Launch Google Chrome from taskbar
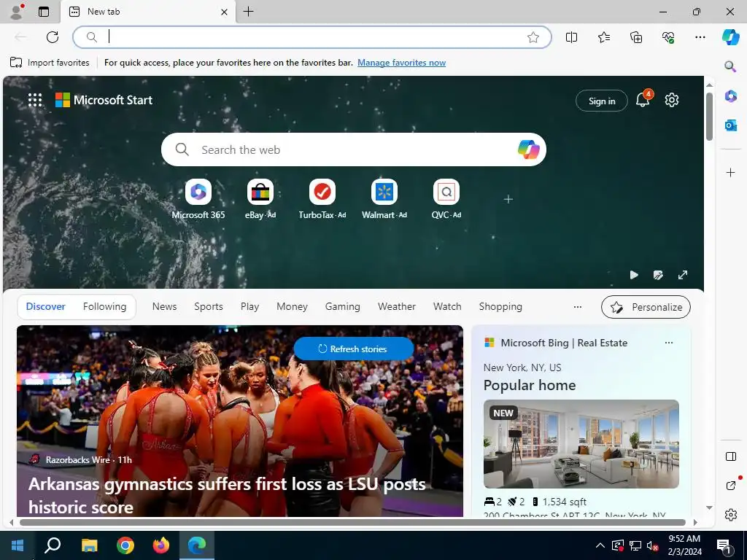The image size is (747, 560). [x=125, y=545]
